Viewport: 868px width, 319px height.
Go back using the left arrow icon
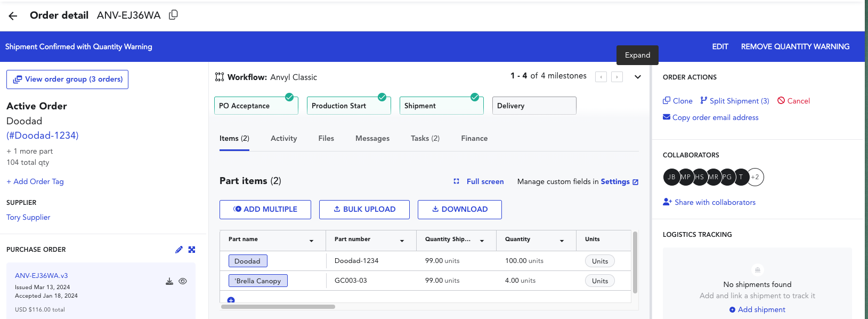[x=13, y=16]
